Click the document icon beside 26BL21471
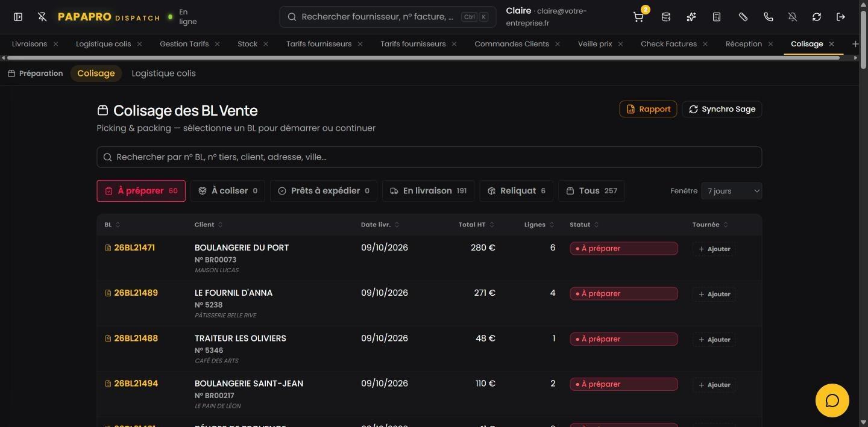The height and width of the screenshot is (427, 868). click(108, 248)
